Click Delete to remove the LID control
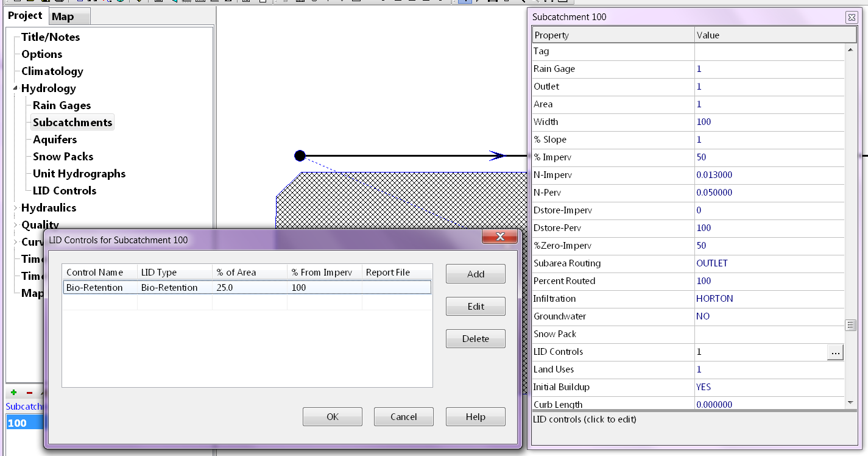 (x=475, y=338)
